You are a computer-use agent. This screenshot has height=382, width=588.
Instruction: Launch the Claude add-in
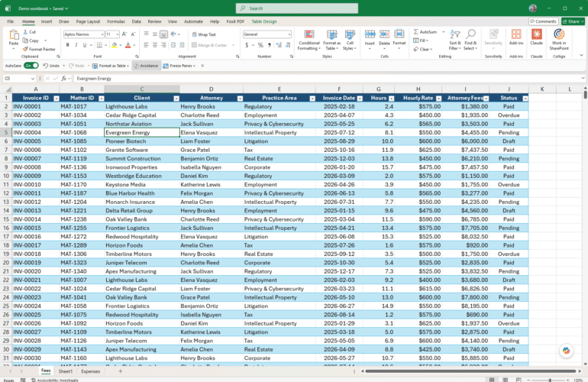537,37
